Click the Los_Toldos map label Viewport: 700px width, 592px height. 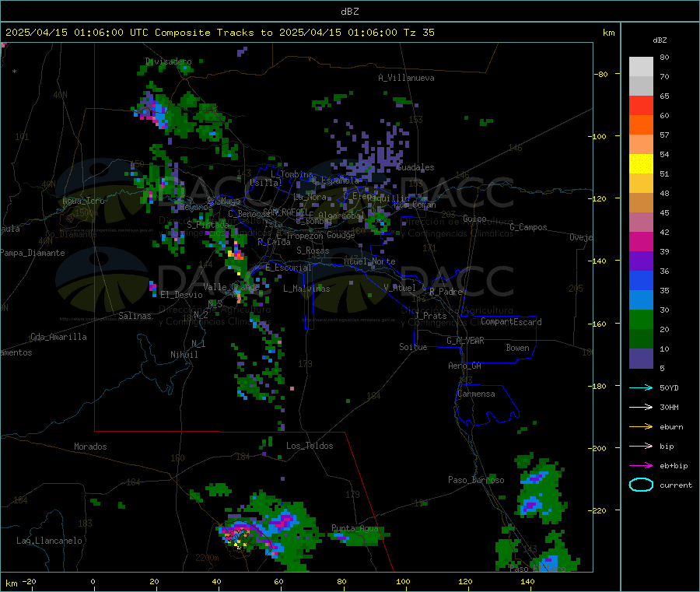pyautogui.click(x=310, y=446)
